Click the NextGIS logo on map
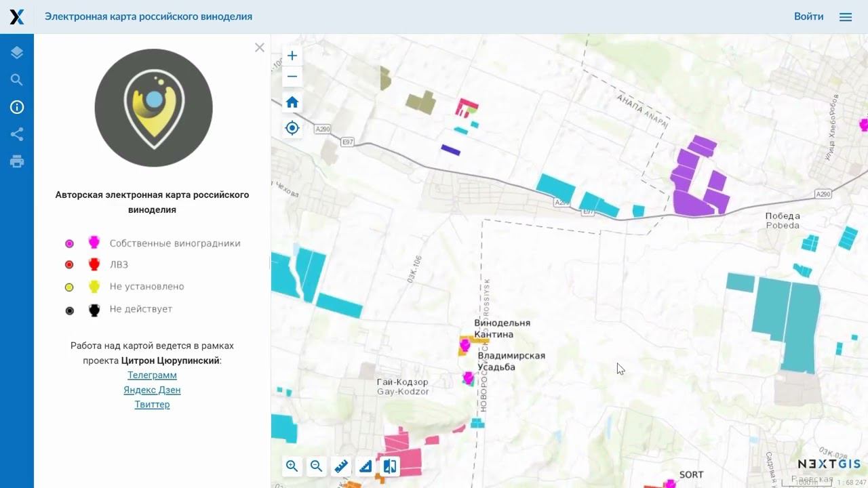The image size is (868, 488). 829,464
